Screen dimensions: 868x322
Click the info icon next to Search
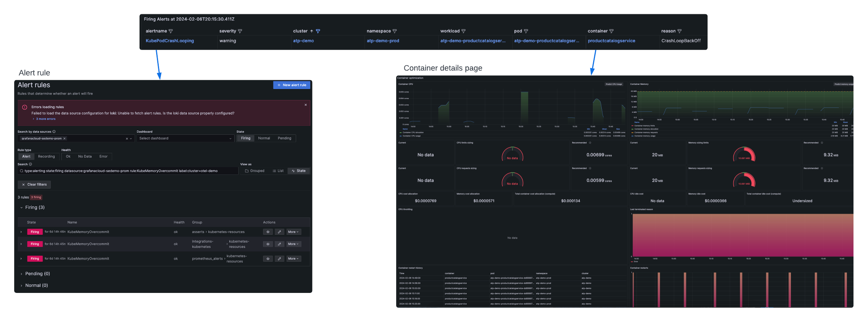31,164
